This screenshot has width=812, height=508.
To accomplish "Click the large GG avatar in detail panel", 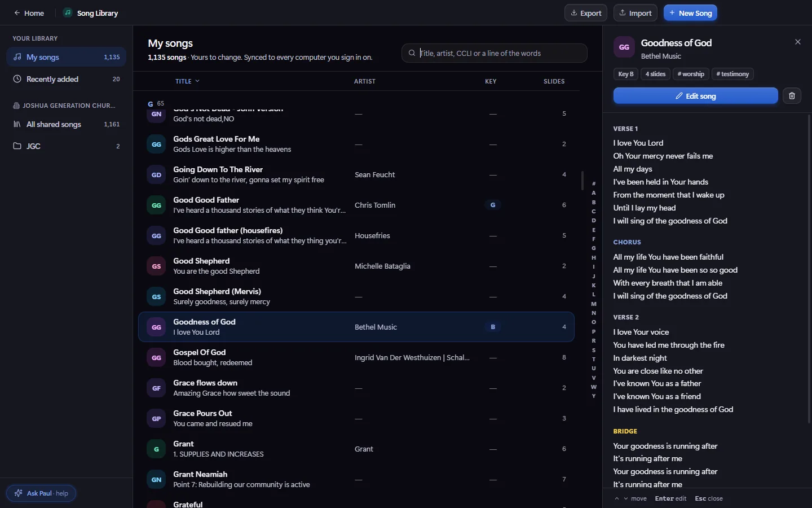I will [624, 47].
